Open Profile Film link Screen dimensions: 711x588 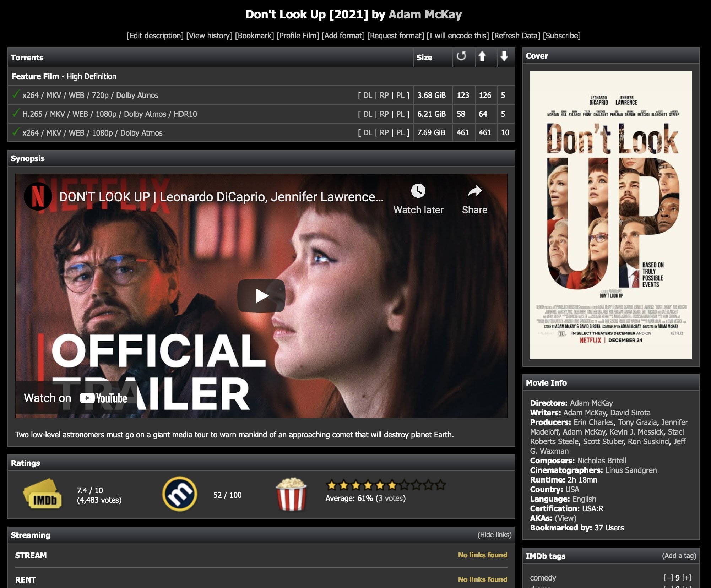(298, 36)
